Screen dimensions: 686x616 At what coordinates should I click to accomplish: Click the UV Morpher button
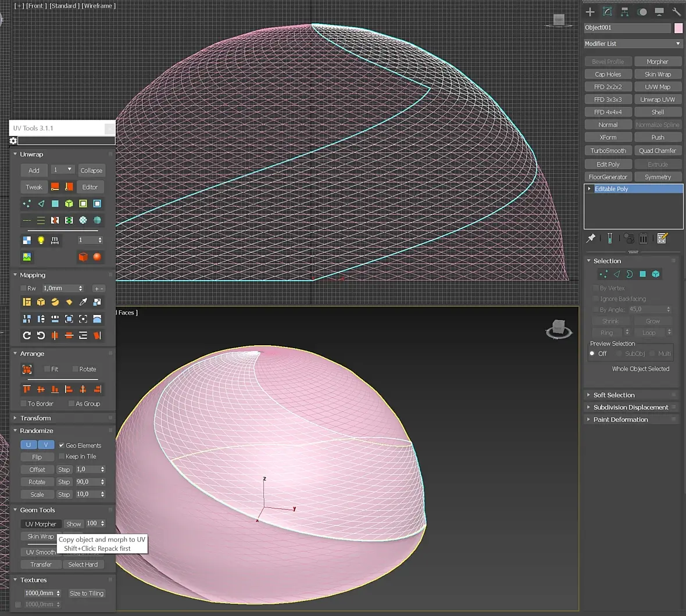(x=41, y=524)
